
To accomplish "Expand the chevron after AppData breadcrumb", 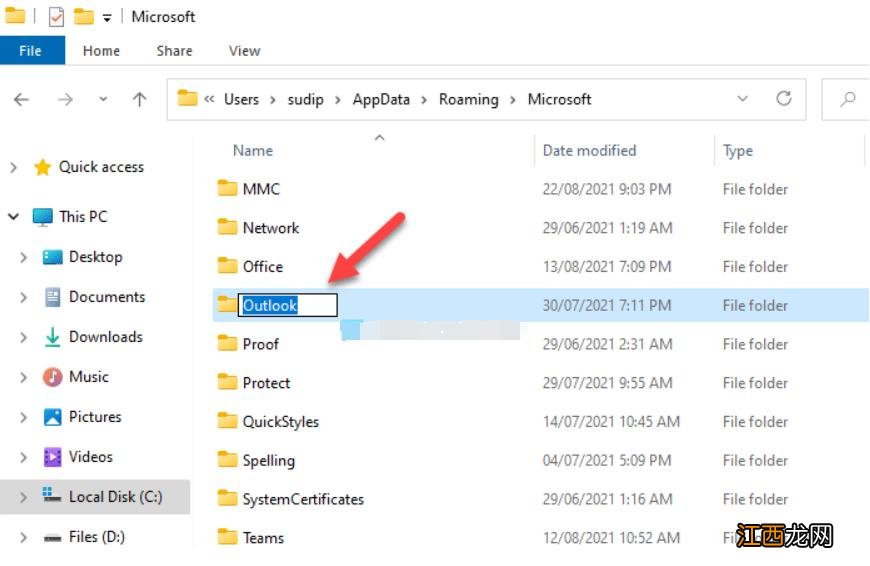I will (x=424, y=100).
